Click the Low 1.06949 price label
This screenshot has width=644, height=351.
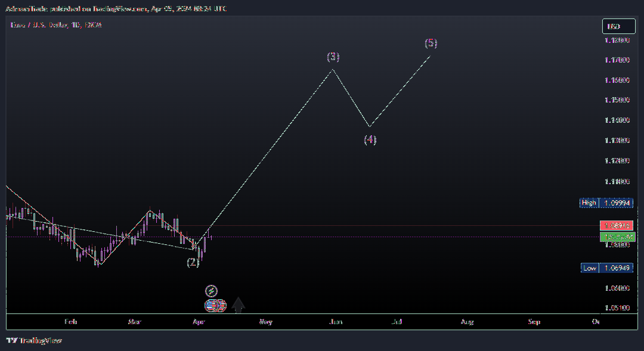tap(606, 268)
